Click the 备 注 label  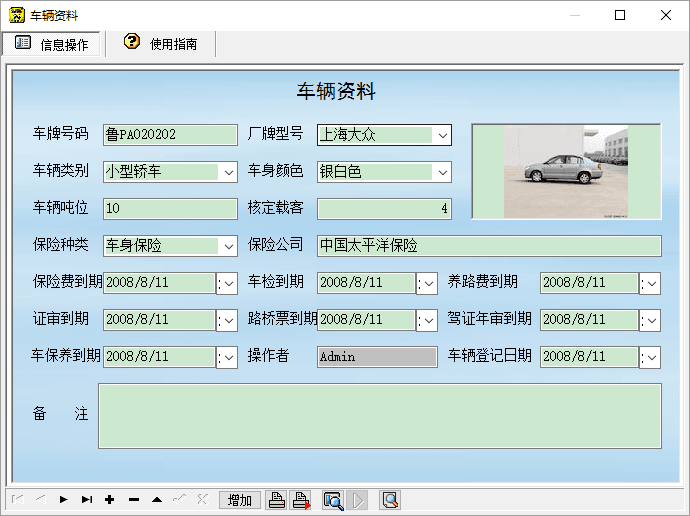tap(60, 414)
